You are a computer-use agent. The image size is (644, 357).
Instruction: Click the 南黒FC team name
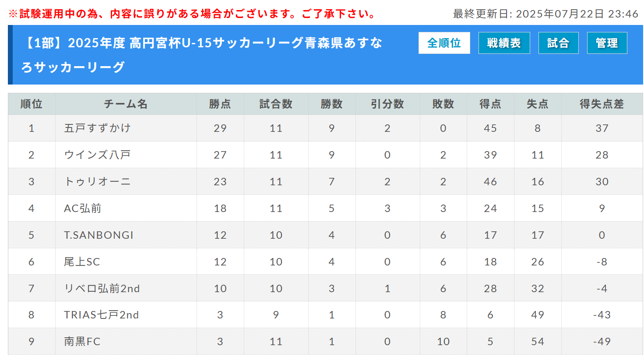point(82,342)
